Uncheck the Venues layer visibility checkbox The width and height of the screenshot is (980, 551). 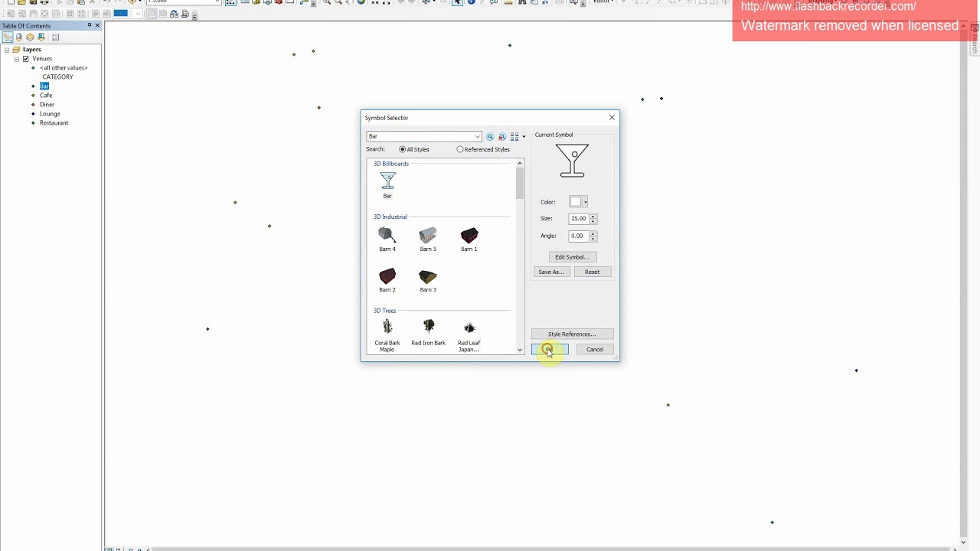[26, 59]
